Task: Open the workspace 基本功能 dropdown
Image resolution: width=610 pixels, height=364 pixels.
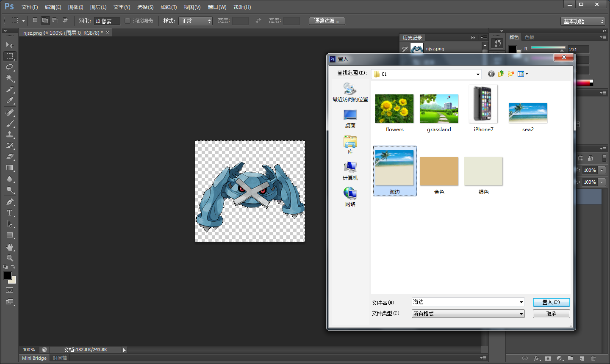Action: coord(583,21)
